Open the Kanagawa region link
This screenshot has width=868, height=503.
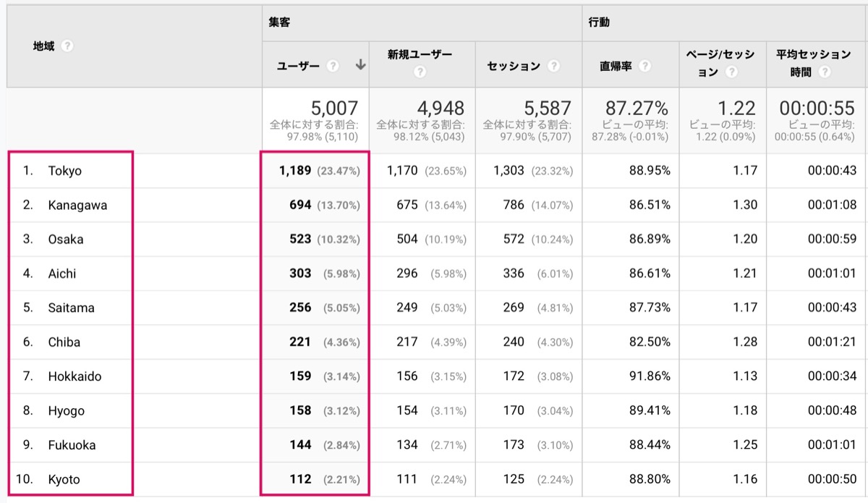(77, 206)
